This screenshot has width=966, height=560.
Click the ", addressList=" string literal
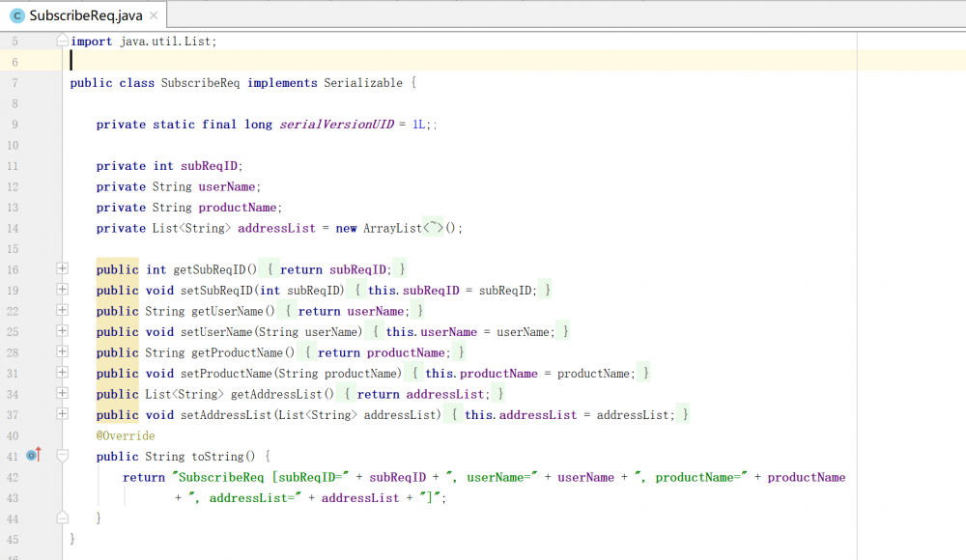click(245, 498)
